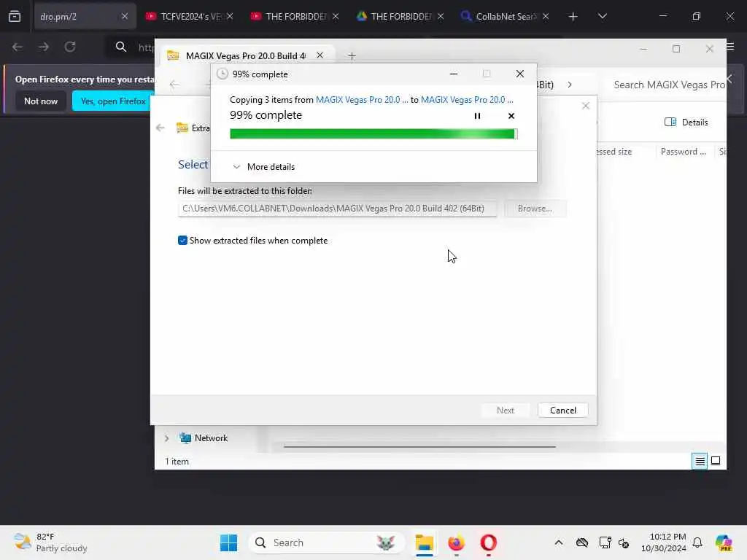Click the Explorer horizontal scrollbar
The height and width of the screenshot is (560, 747).
pyautogui.click(x=419, y=447)
